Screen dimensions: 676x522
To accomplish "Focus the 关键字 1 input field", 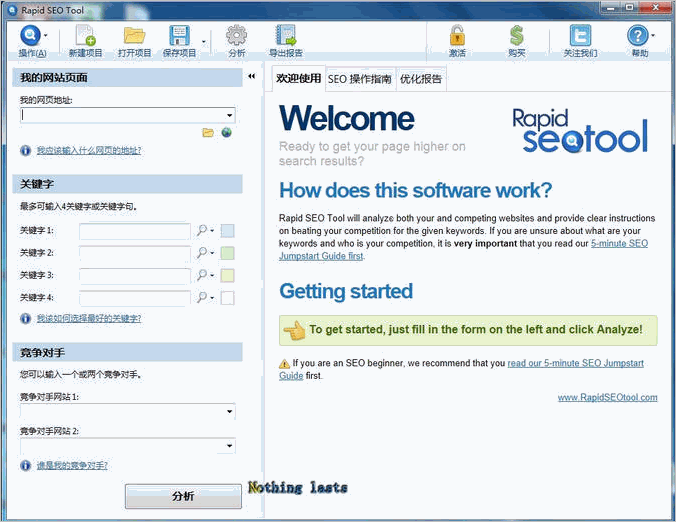I will [135, 231].
